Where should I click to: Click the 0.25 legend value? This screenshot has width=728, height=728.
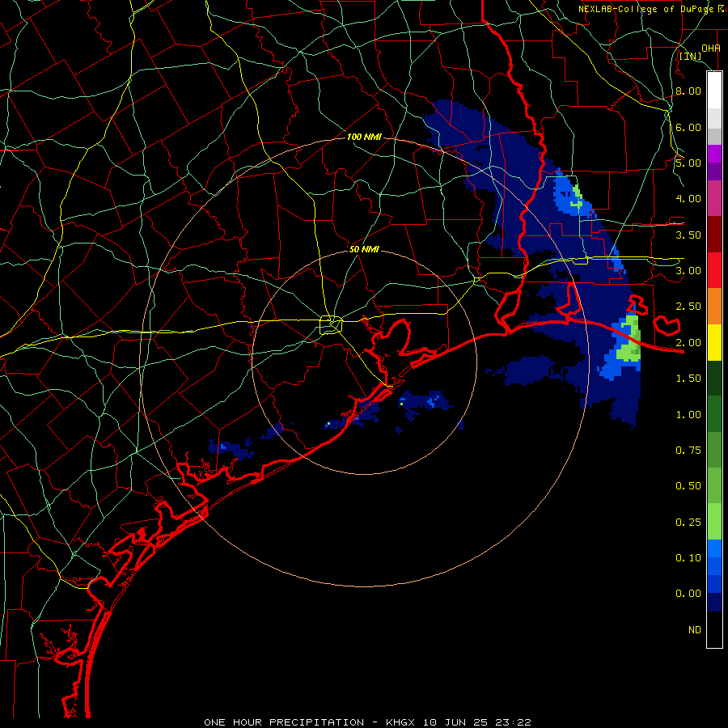(688, 523)
